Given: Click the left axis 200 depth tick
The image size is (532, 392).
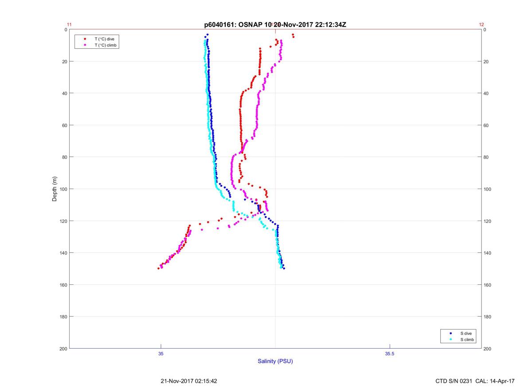Looking at the screenshot, I should 63,349.
